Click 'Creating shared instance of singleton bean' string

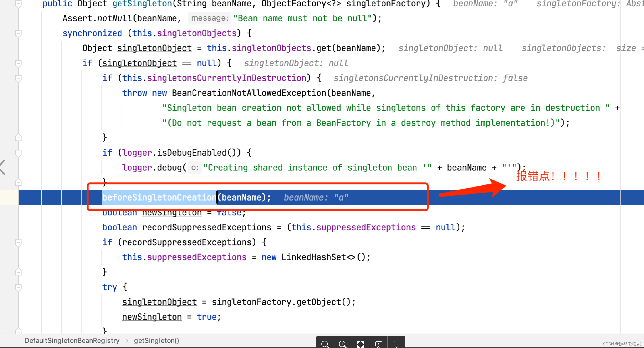(x=318, y=168)
